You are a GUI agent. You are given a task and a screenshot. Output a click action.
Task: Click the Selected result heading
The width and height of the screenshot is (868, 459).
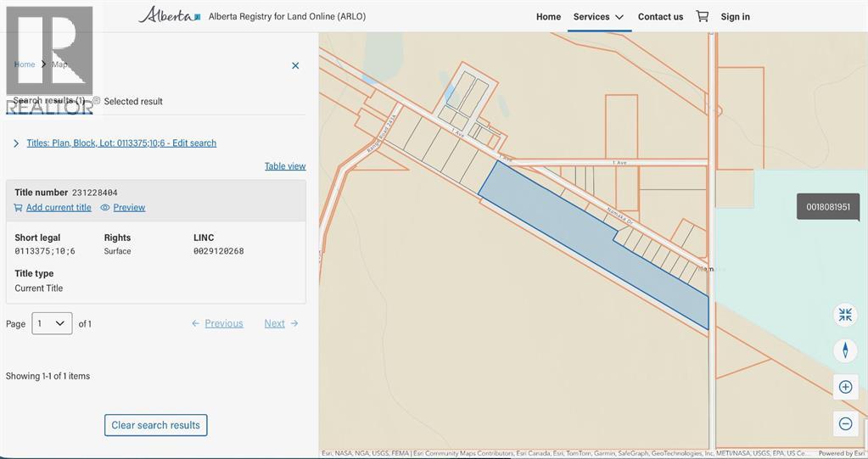tap(133, 101)
